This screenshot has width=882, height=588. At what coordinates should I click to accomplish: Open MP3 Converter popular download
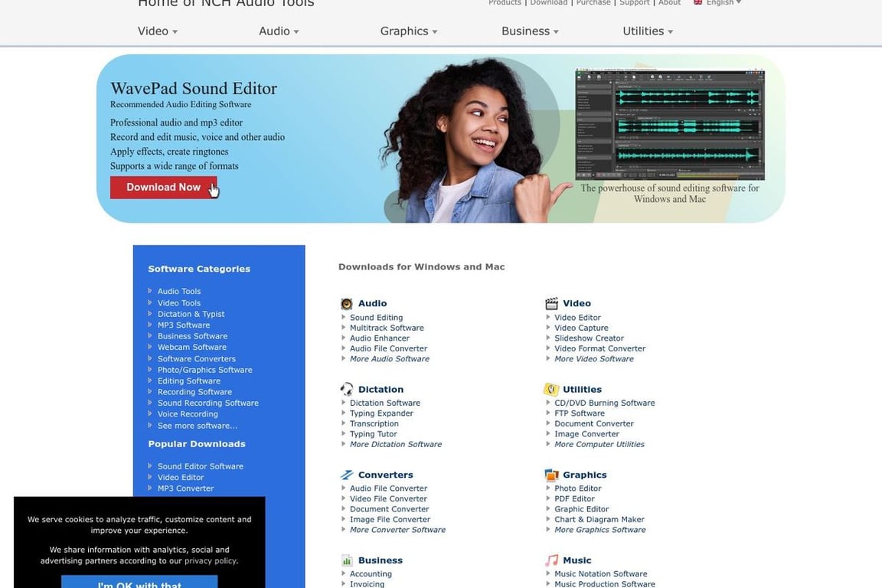click(185, 489)
